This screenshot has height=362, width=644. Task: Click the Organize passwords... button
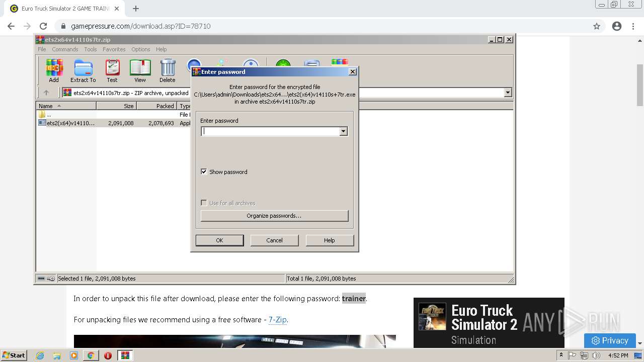point(274,216)
